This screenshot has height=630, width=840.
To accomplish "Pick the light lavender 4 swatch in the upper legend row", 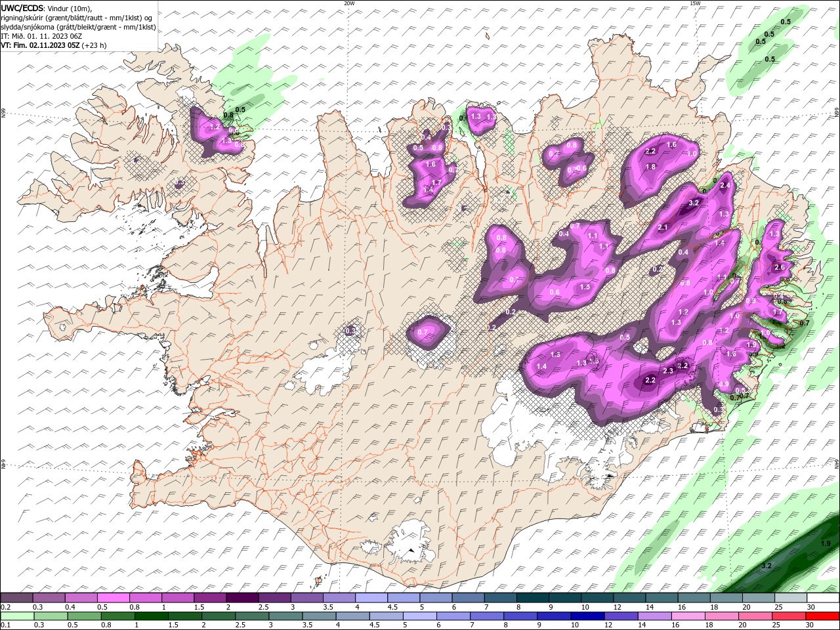I will (371, 597).
